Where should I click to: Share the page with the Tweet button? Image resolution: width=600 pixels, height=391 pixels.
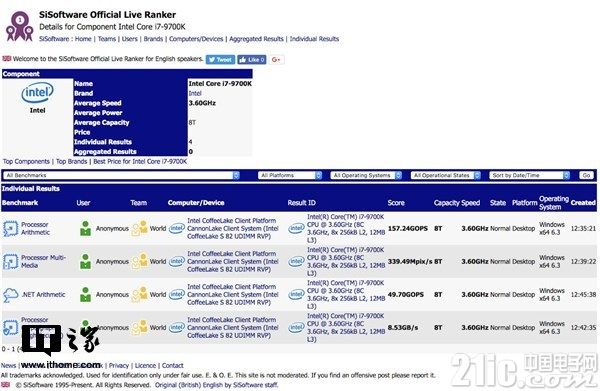click(220, 60)
